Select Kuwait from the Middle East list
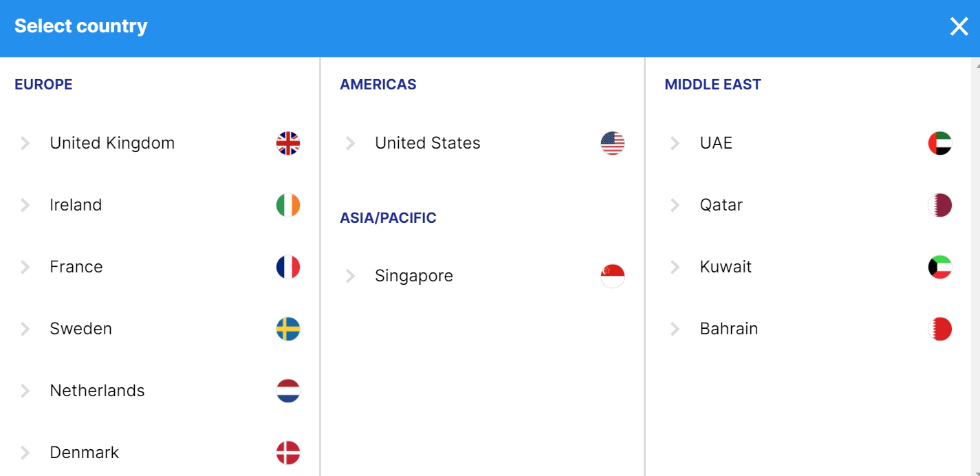Image resolution: width=980 pixels, height=476 pixels. point(726,267)
